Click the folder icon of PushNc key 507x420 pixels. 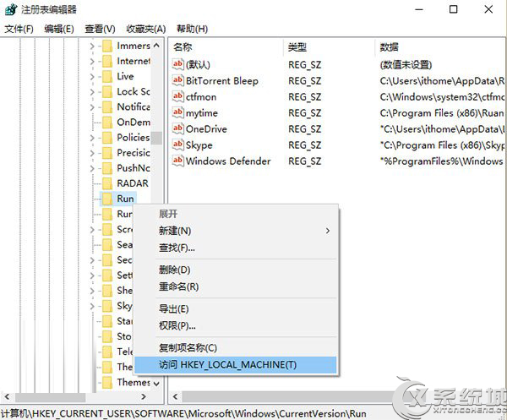tap(107, 168)
